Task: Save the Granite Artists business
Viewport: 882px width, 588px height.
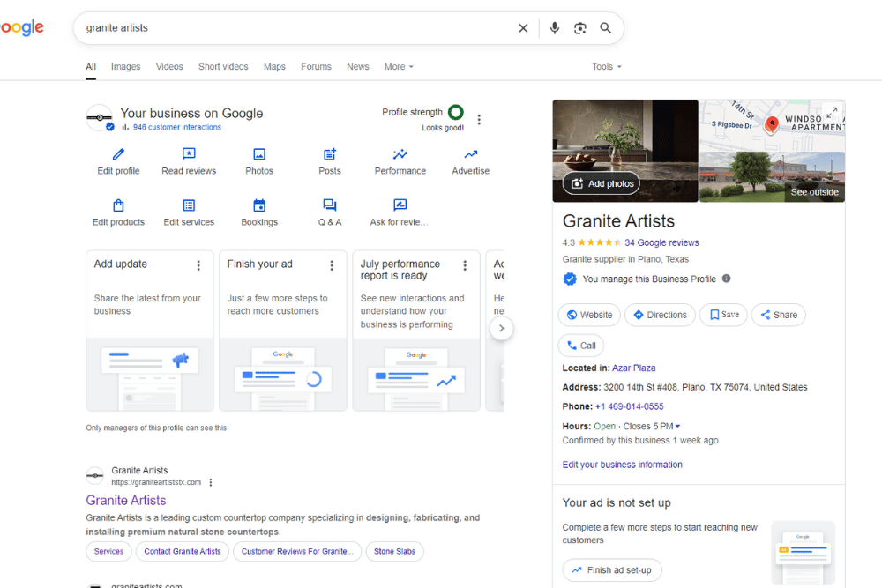Action: [x=723, y=315]
